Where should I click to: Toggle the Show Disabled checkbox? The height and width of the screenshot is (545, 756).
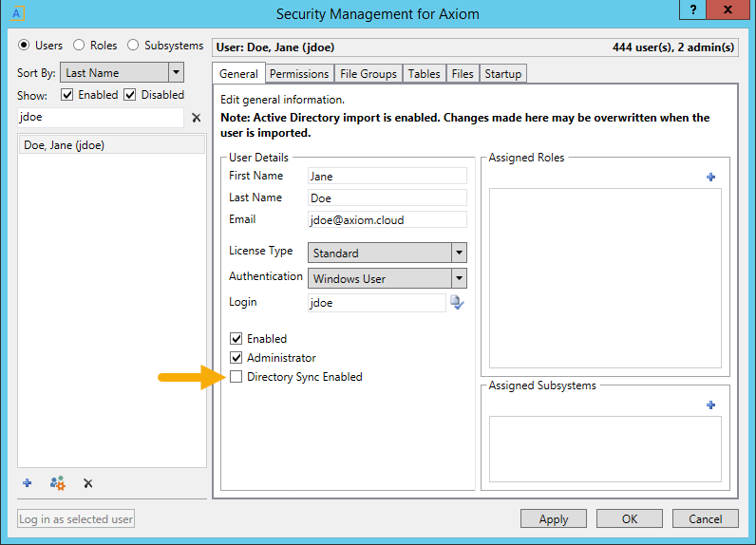pyautogui.click(x=130, y=94)
